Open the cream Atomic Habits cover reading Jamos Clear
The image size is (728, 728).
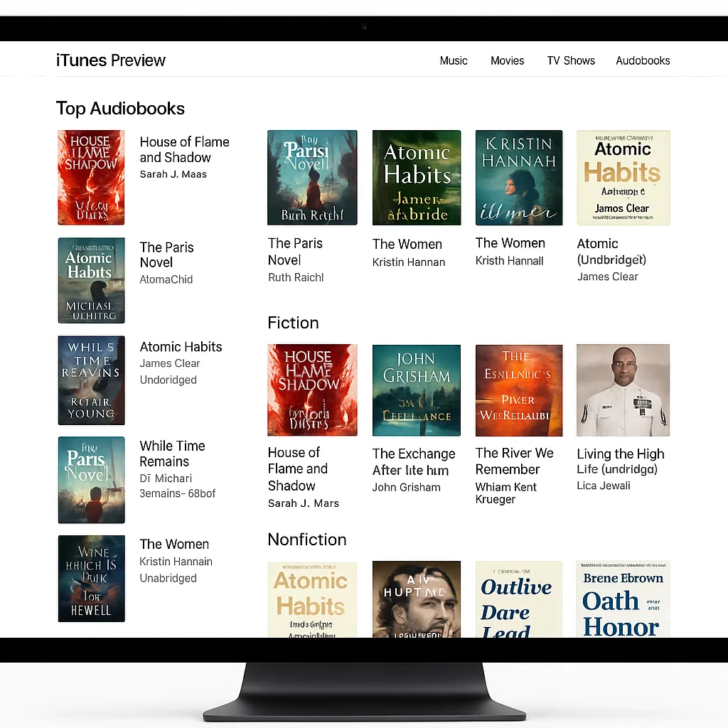point(623,177)
